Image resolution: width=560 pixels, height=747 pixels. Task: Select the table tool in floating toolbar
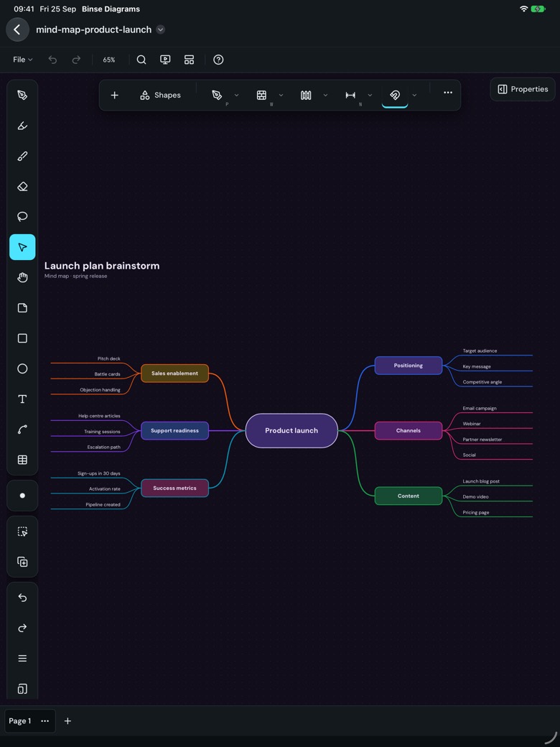pos(261,96)
